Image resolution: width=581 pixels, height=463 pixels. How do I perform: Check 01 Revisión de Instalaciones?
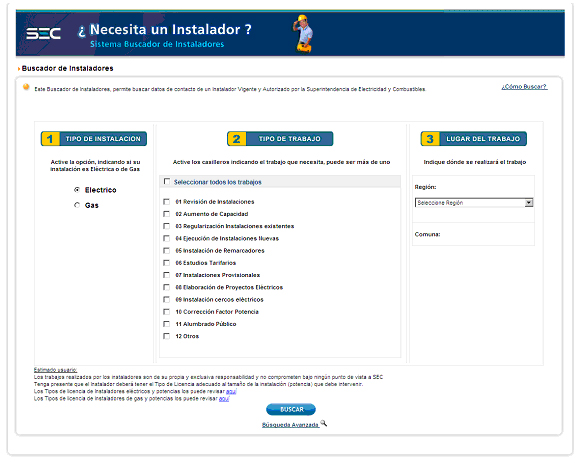(x=166, y=202)
